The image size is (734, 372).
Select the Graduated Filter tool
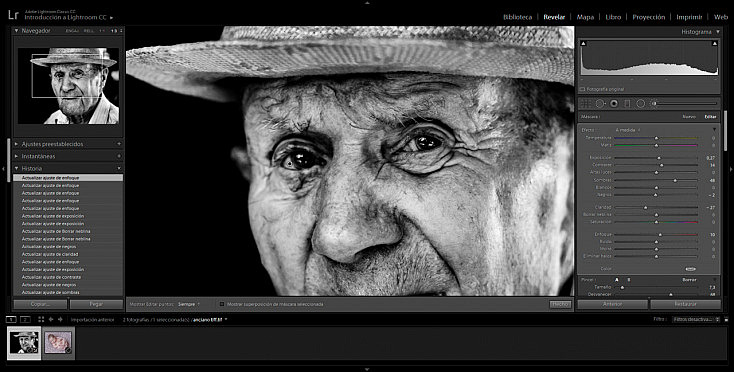click(628, 103)
